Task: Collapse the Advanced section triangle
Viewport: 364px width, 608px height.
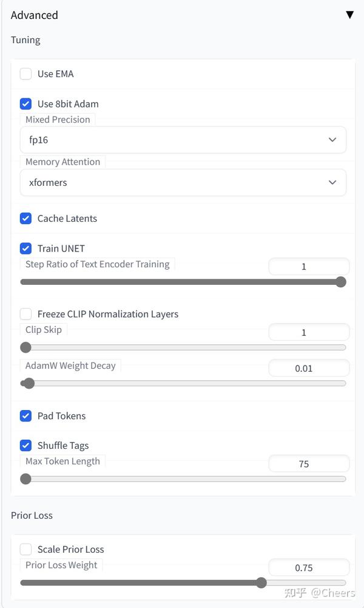Action: (x=349, y=15)
